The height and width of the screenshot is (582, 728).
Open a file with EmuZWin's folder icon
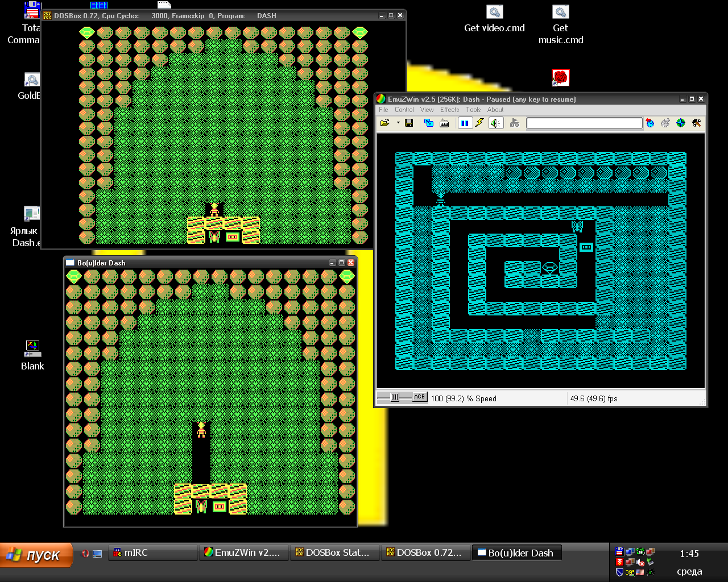pos(385,123)
